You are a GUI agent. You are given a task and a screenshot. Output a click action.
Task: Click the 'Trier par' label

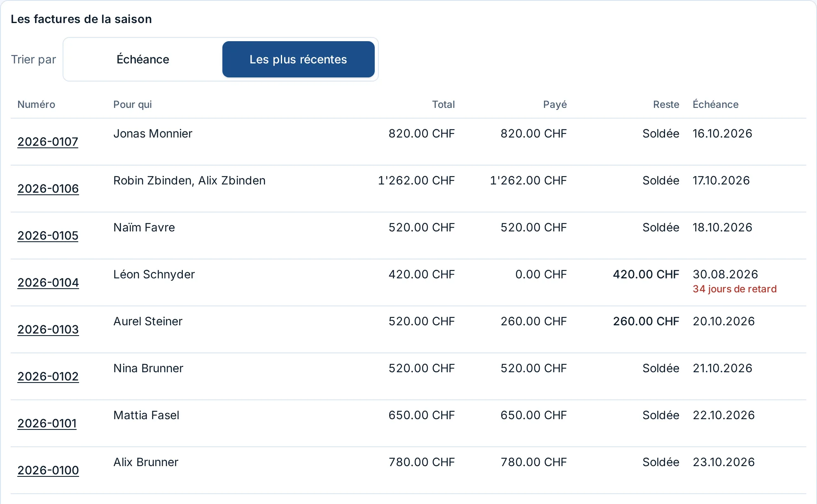[33, 60]
